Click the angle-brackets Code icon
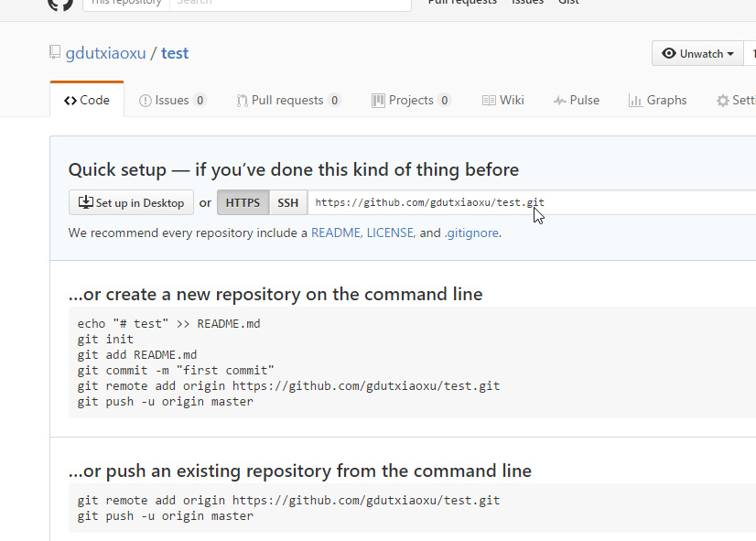 [x=70, y=101]
